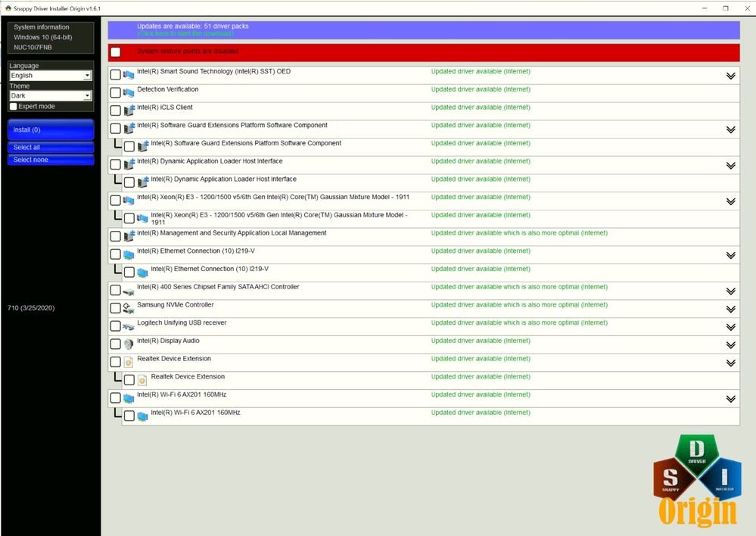Check the 400 Series SATA AHCI Controller driver
Screen dimensions: 756x536
[116, 290]
